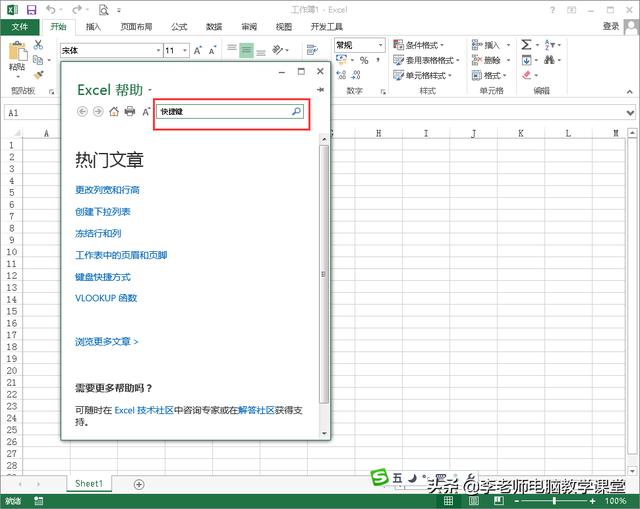
Task: Expand Format as Table menu
Action: [426, 60]
